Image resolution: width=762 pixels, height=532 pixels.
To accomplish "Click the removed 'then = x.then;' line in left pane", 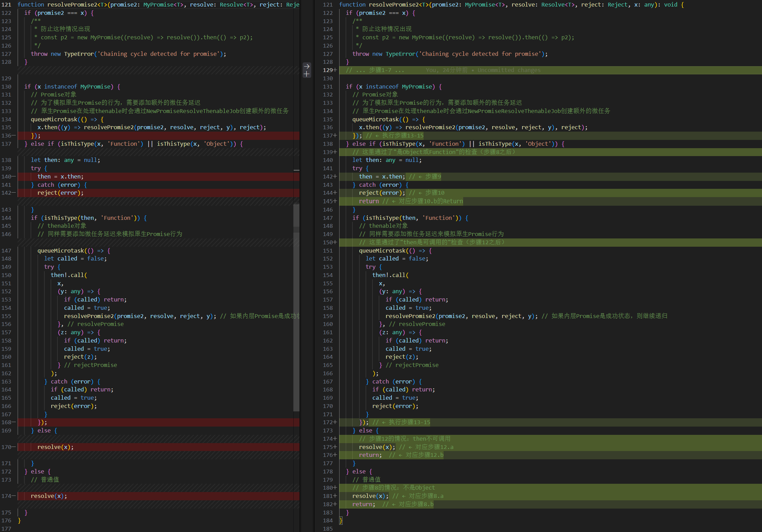I will tap(61, 177).
